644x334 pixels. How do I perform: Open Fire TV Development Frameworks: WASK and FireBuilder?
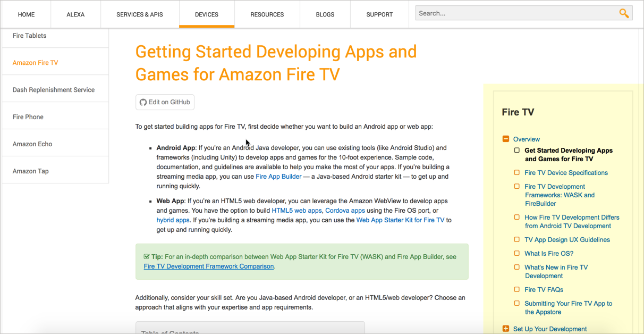[560, 195]
